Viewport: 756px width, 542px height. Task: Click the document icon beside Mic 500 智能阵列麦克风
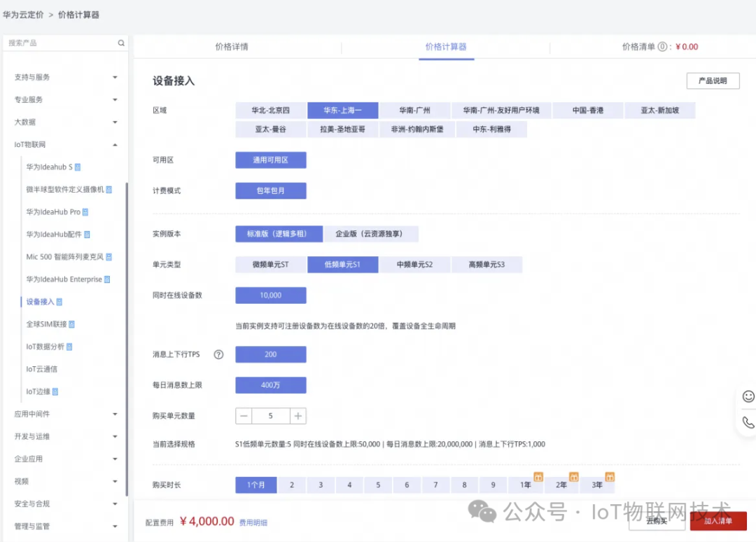click(x=109, y=256)
